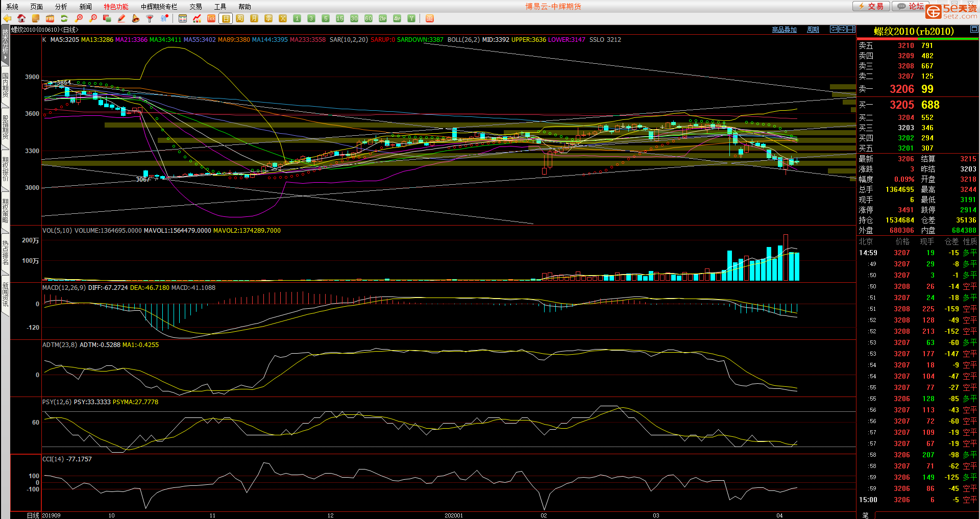Select the 期权策略 side tab
Viewport: 980px width, 519px height.
pos(5,211)
